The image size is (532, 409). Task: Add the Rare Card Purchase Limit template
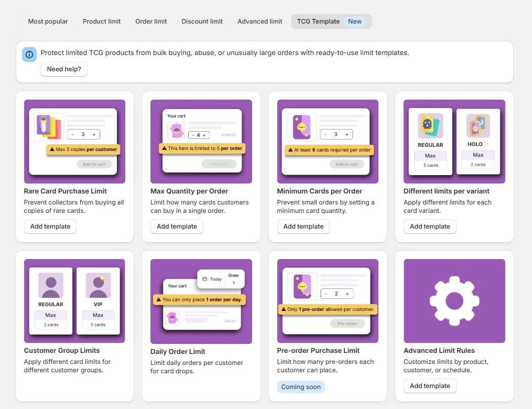pos(50,227)
